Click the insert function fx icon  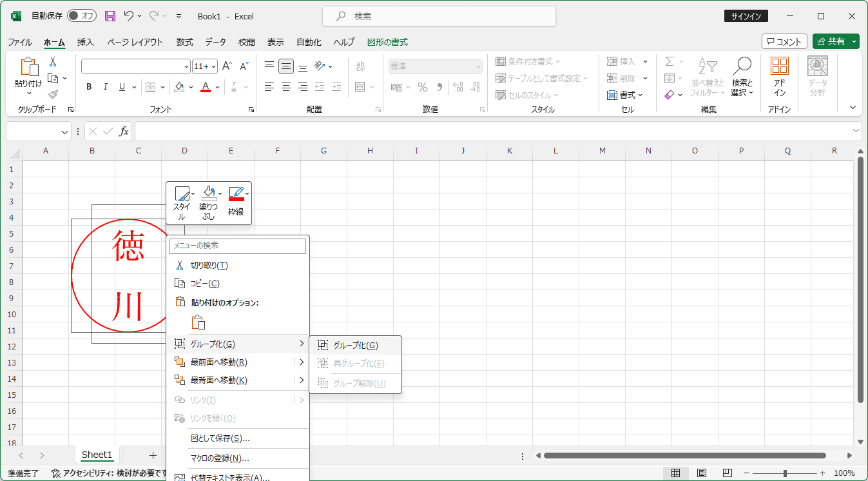(124, 132)
